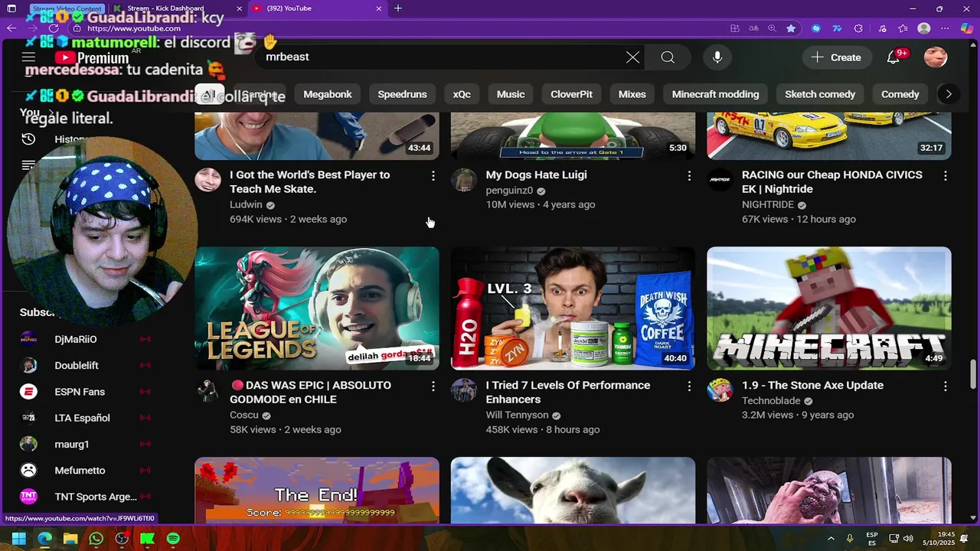This screenshot has height=551, width=980.
Task: Open options for Coscu League video
Action: (x=433, y=386)
